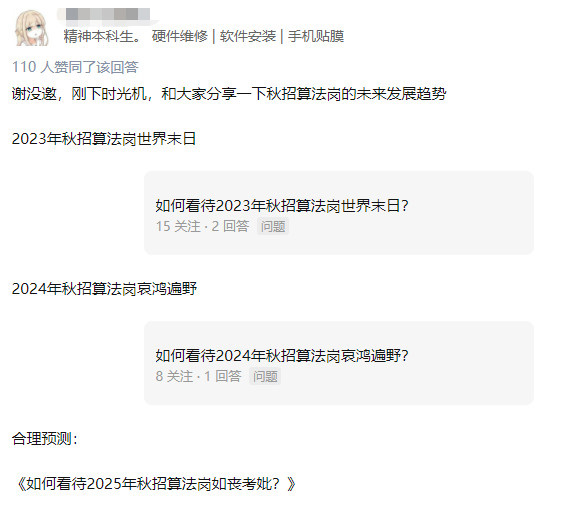
Task: Open question card 如何看待2023年秋招算法岗世界末日?
Action: click(339, 213)
